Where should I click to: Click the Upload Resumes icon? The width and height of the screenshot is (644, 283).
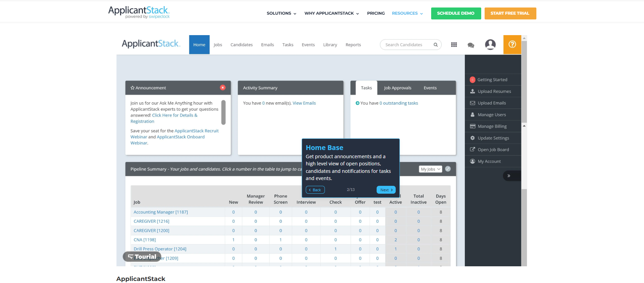pyautogui.click(x=473, y=91)
